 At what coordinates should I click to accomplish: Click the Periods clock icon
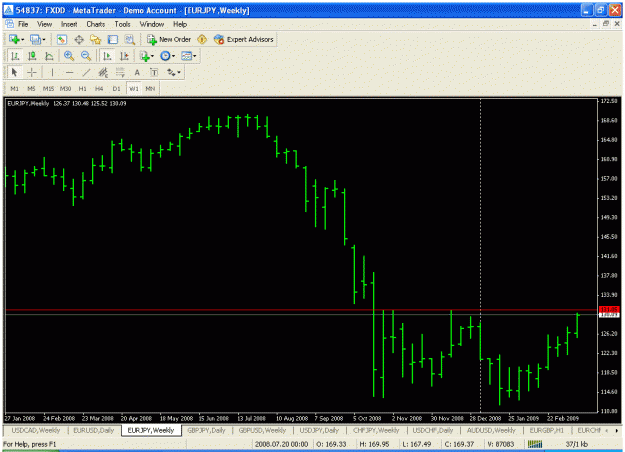(x=165, y=56)
